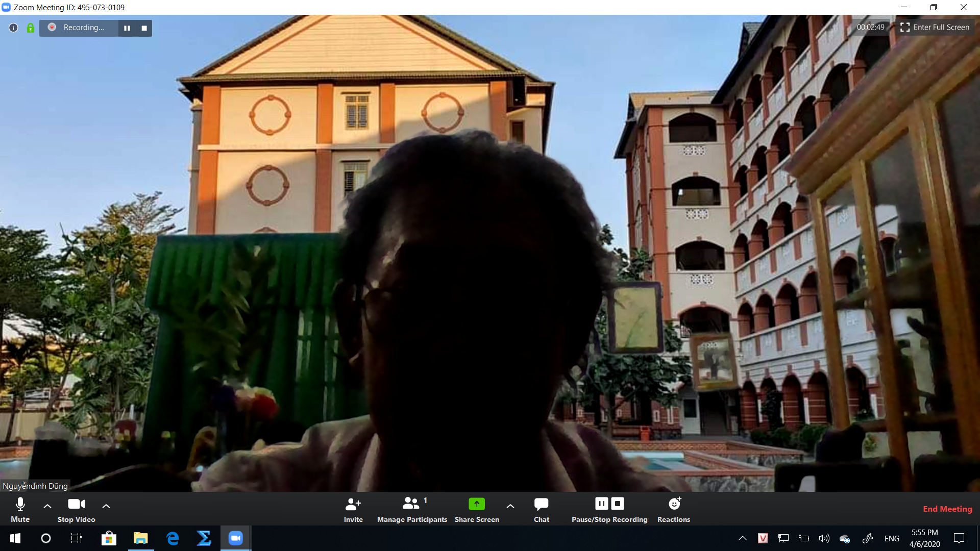Show meeting information icon
This screenshot has height=551, width=980.
click(x=14, y=28)
